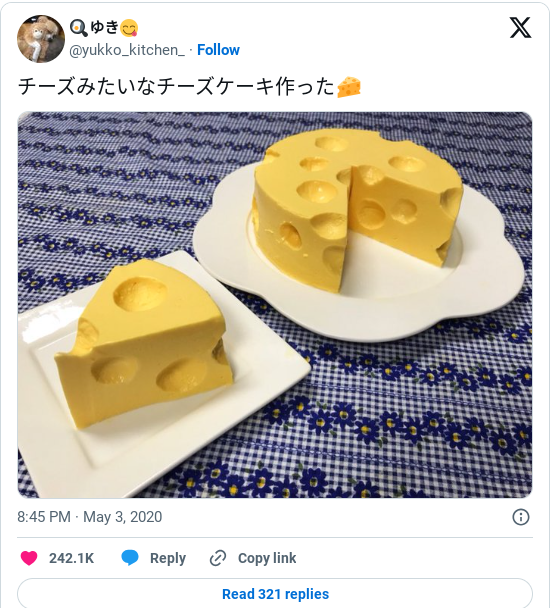552x608 pixels.
Task: Open the cheesecake photo
Action: point(275,305)
